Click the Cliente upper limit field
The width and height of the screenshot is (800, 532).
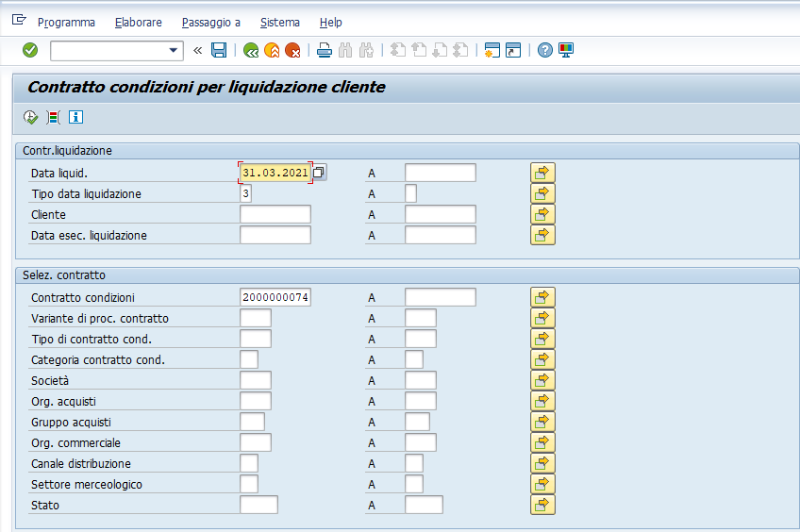(x=441, y=214)
